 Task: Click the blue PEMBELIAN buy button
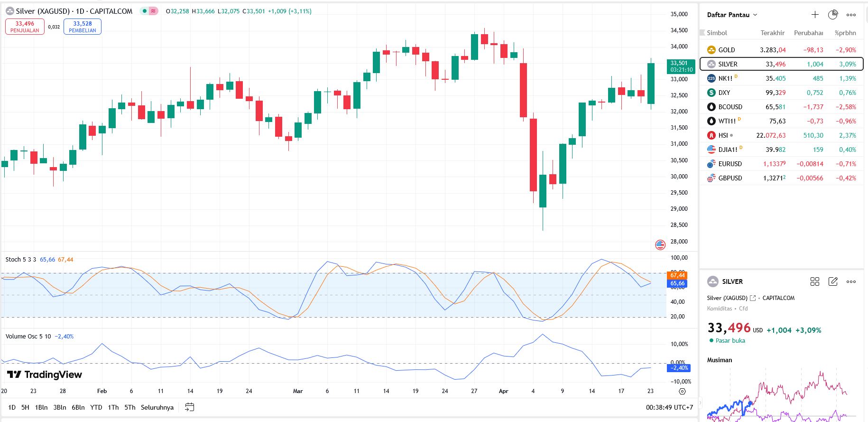pyautogui.click(x=83, y=27)
